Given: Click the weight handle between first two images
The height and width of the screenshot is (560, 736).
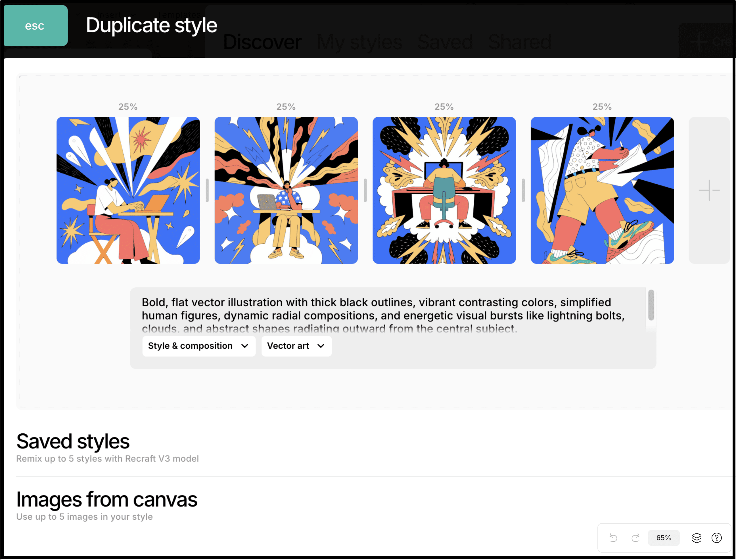Looking at the screenshot, I should [207, 190].
